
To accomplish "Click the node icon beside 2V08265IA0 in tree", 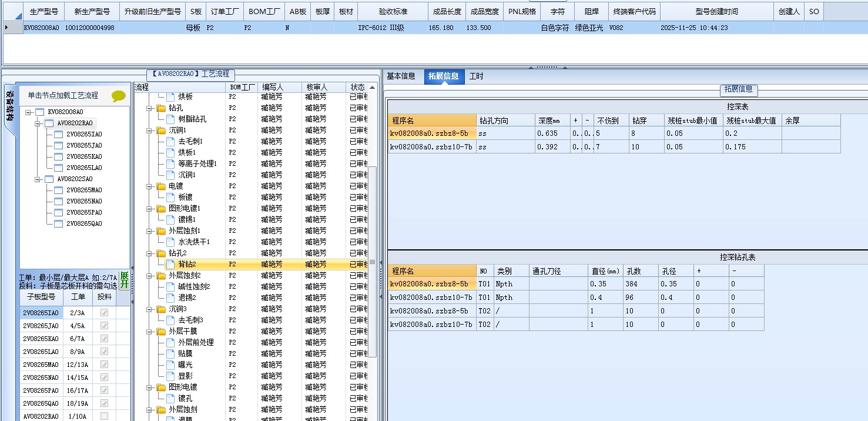I will (58, 134).
